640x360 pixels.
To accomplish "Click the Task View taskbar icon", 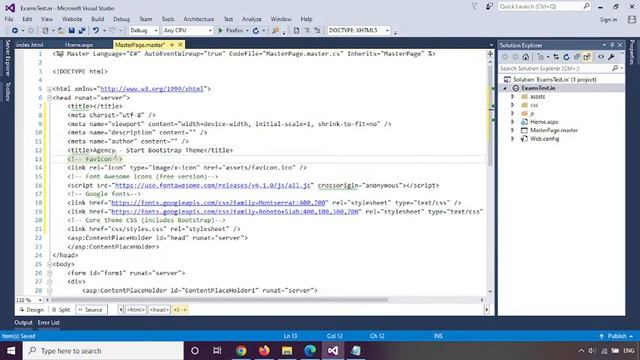I will (x=217, y=351).
